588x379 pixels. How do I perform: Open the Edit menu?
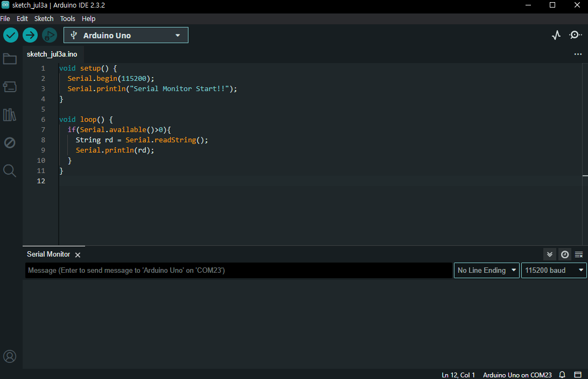point(22,18)
